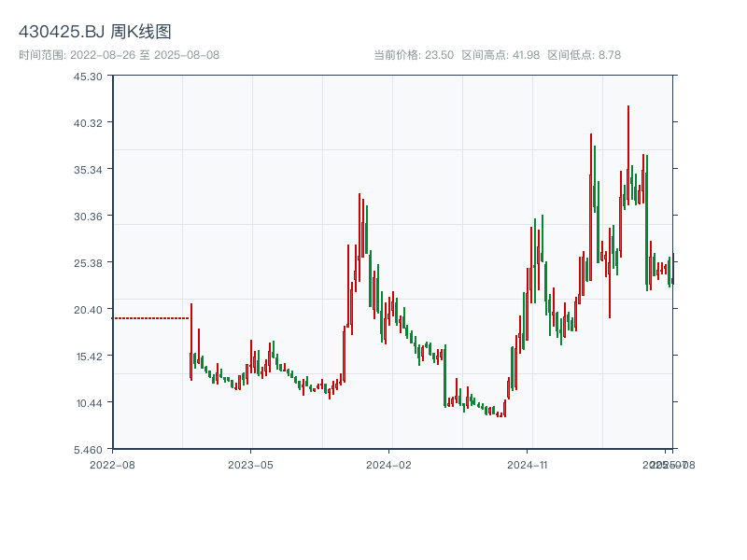Click the period high label 区间高点: 41.98
Viewport: 747px width, 560px height.
click(500, 55)
